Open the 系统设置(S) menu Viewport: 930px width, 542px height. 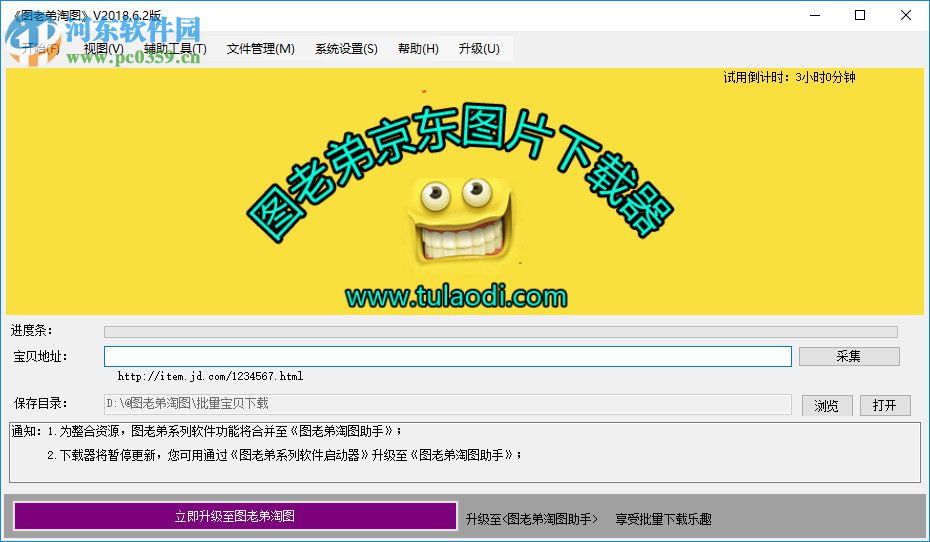[346, 49]
